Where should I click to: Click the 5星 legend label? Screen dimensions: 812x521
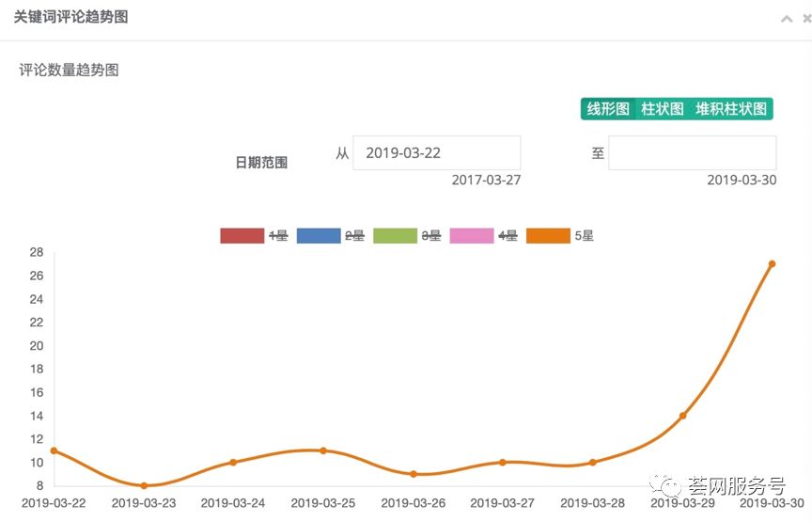click(x=585, y=236)
